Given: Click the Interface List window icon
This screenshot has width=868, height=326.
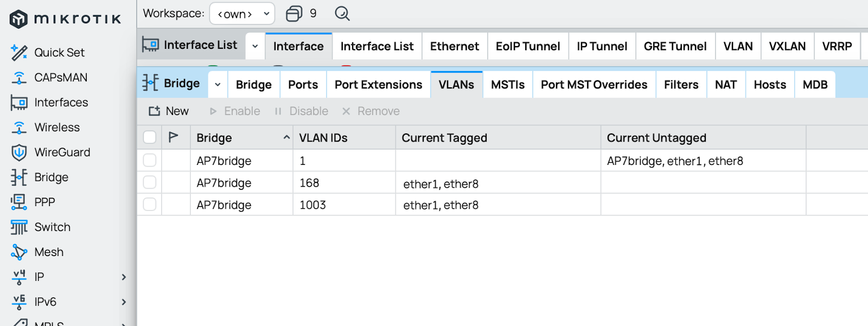Looking at the screenshot, I should pos(150,44).
